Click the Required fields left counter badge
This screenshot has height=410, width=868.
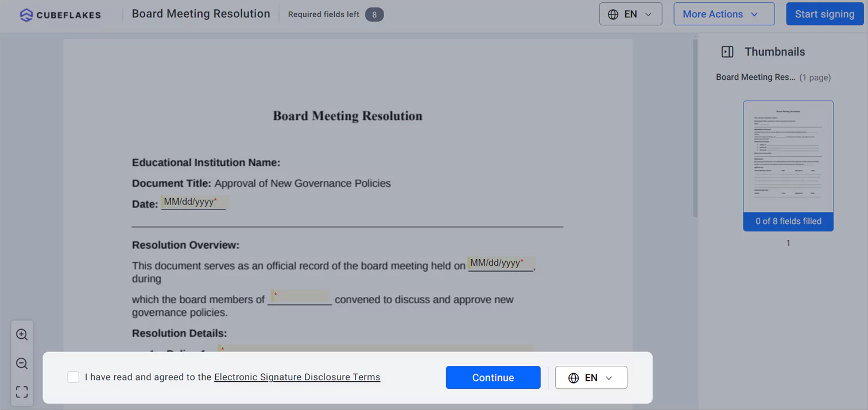pyautogui.click(x=374, y=14)
